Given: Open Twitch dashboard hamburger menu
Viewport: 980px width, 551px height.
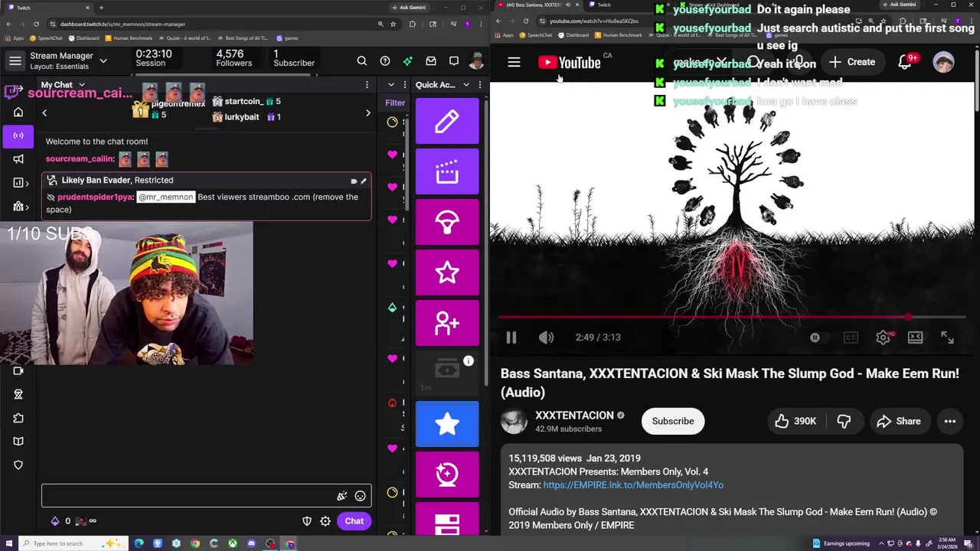Looking at the screenshot, I should point(15,61).
